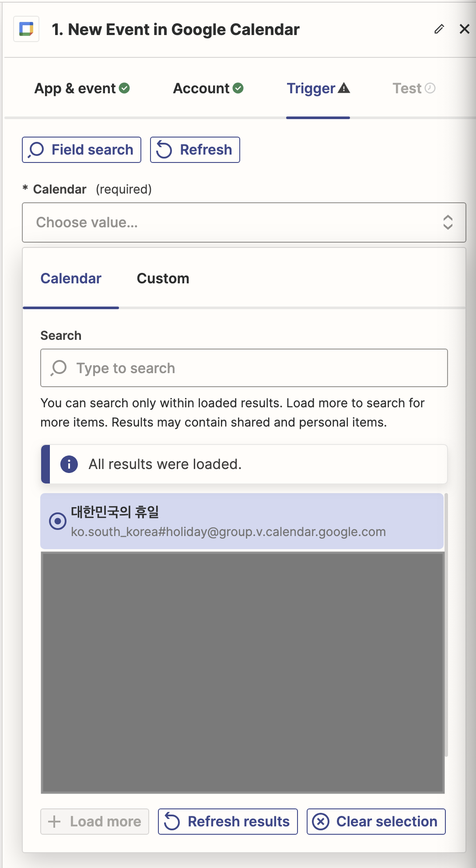Click the Refresh button
Screen dimensions: 476x868
point(195,150)
